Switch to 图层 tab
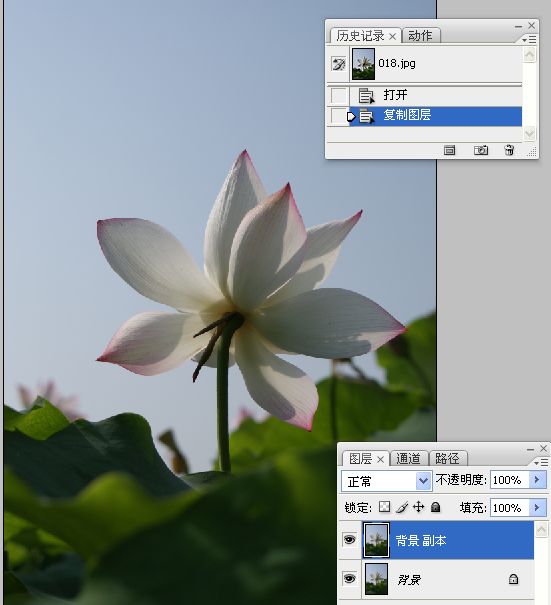 (360, 459)
